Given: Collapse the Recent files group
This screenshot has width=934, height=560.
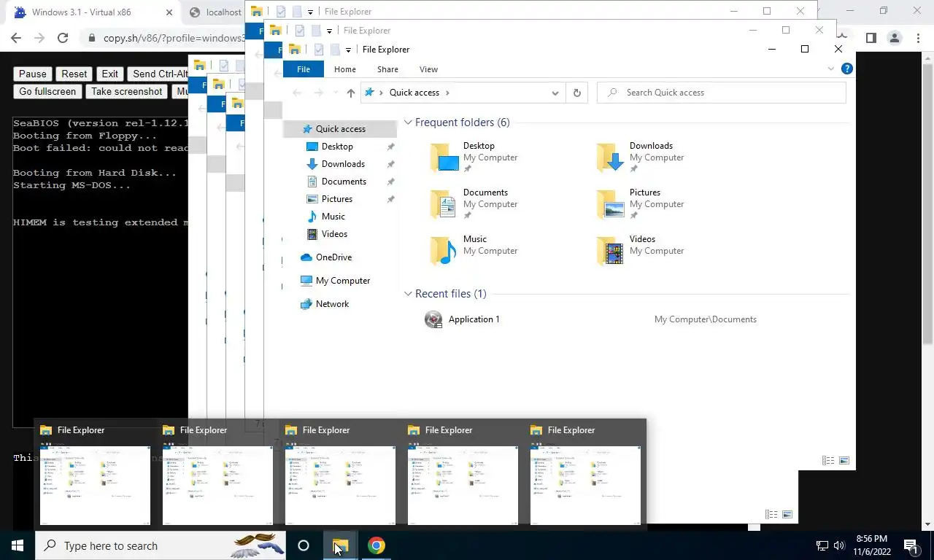Looking at the screenshot, I should [x=409, y=294].
